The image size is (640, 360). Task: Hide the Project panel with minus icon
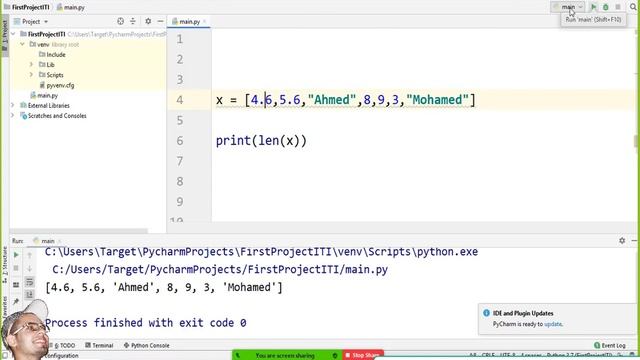point(160,21)
